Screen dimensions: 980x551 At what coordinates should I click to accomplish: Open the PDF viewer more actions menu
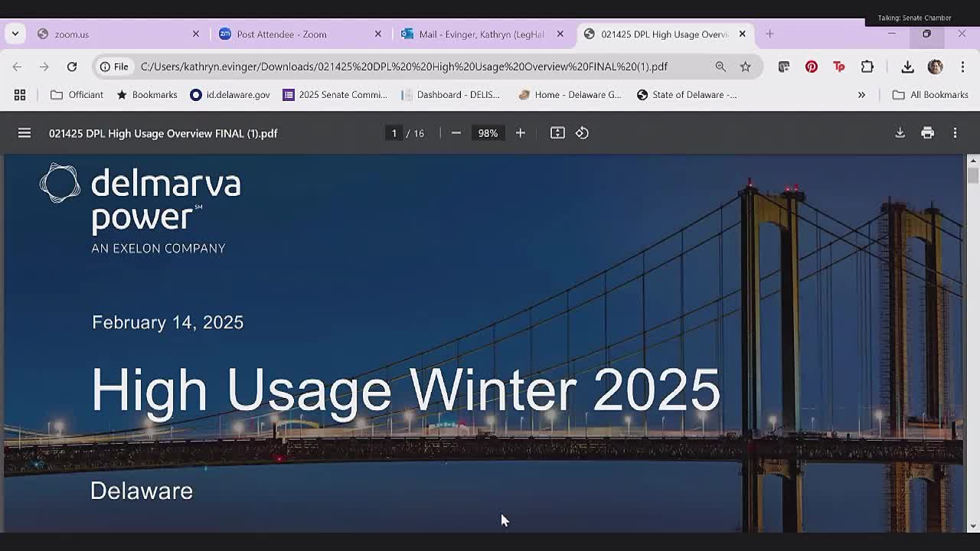click(x=955, y=133)
